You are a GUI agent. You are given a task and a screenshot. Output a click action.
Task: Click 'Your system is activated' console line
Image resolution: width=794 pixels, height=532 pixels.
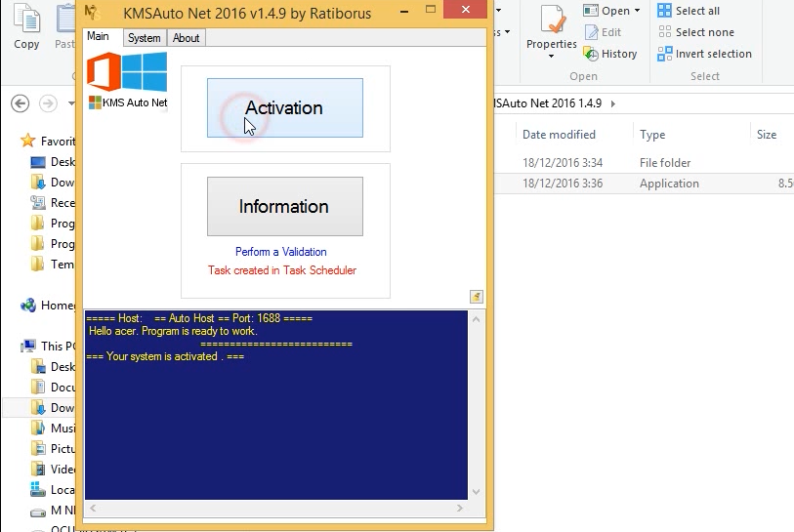(165, 356)
